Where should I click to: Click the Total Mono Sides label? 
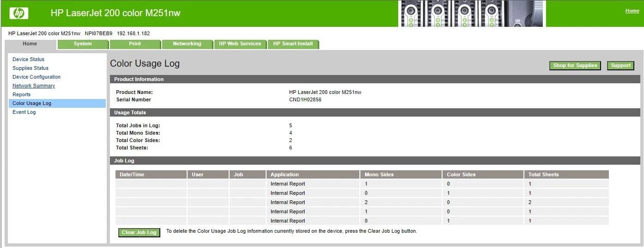[x=138, y=133]
